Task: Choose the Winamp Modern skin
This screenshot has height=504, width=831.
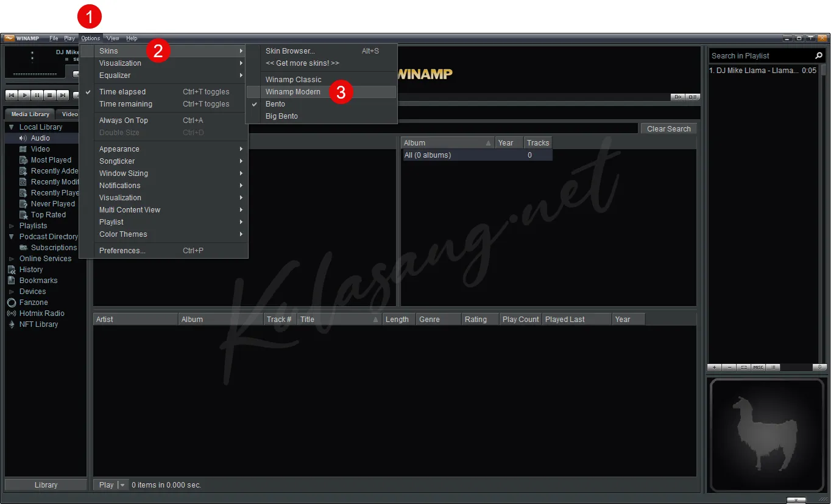Action: point(322,92)
